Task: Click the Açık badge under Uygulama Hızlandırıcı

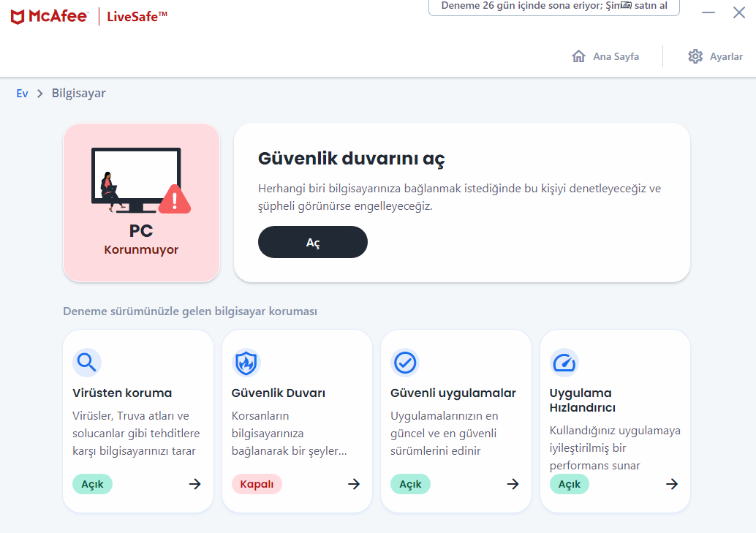Action: coord(570,484)
